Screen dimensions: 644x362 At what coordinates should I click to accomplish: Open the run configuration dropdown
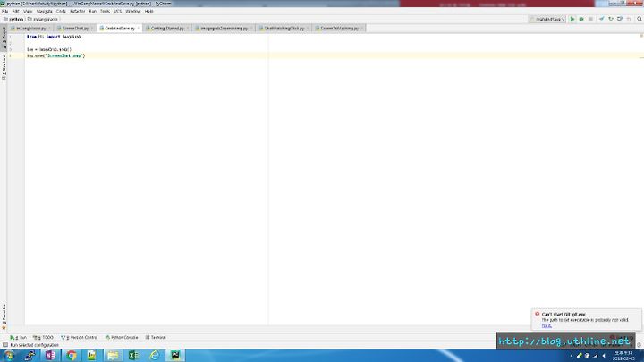(547, 20)
